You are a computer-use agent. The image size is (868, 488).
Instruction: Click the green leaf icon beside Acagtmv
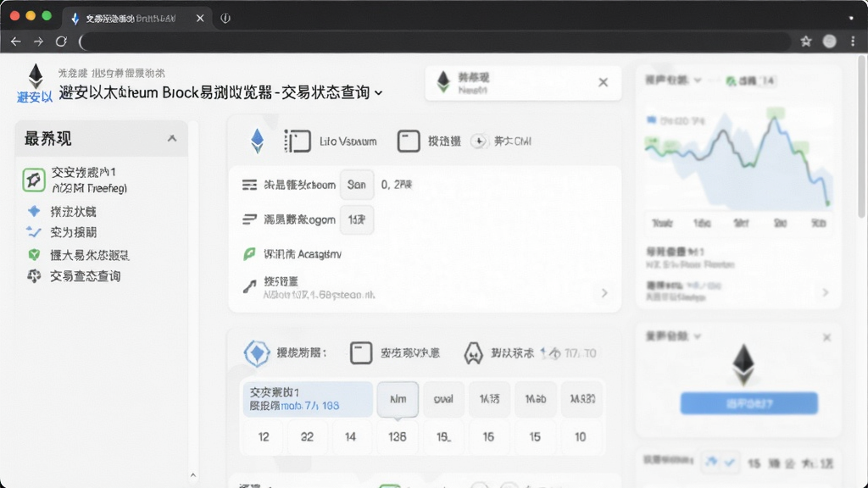(249, 254)
